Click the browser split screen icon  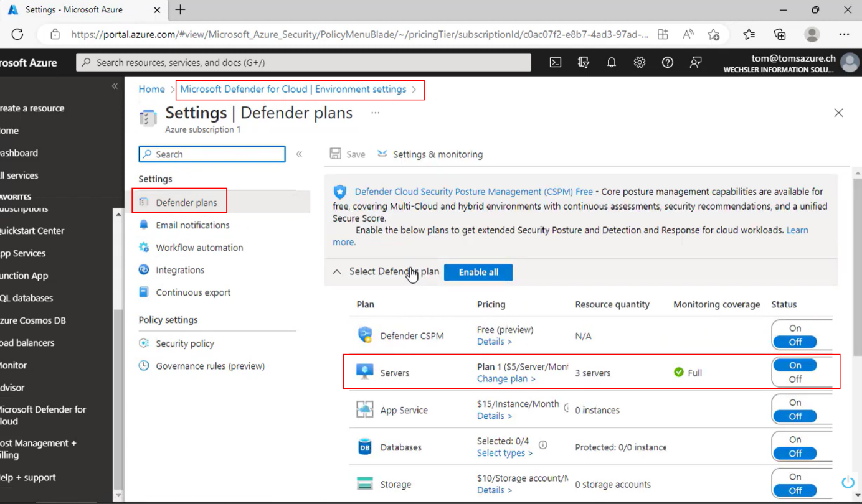[x=663, y=34]
